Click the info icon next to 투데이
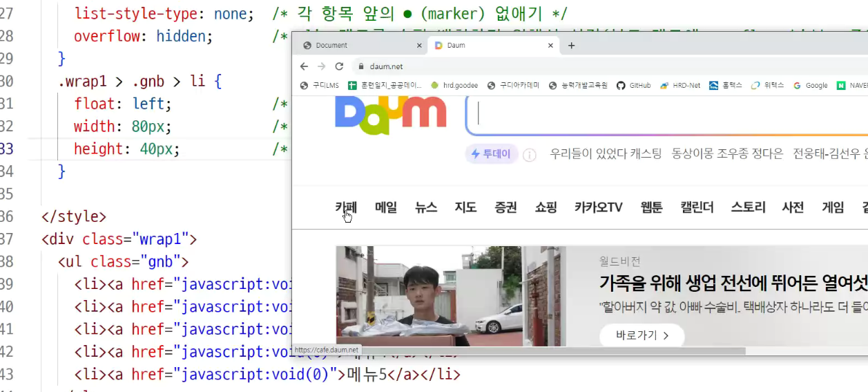 [x=530, y=155]
